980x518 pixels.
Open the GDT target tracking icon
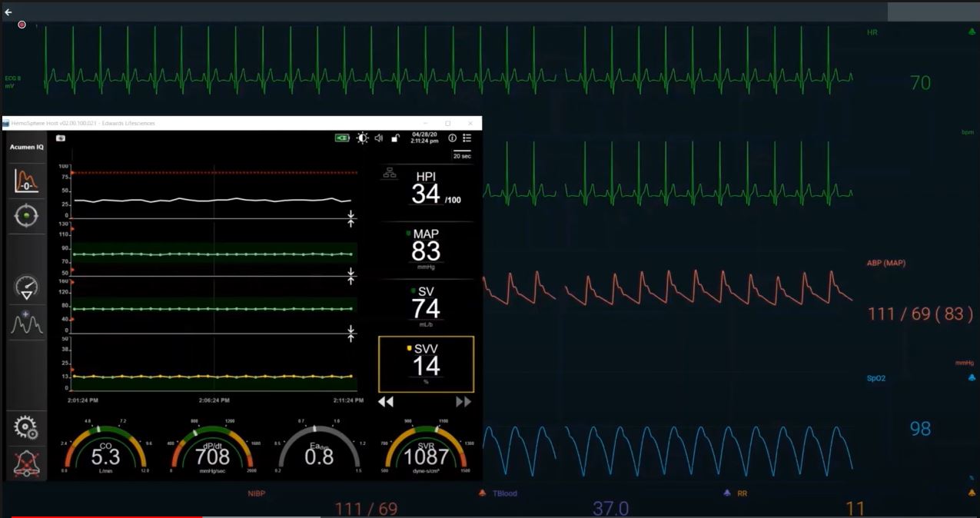coord(27,216)
